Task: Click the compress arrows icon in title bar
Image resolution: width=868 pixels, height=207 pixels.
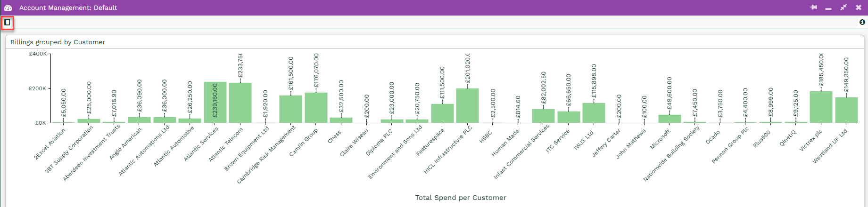Action: (x=843, y=8)
